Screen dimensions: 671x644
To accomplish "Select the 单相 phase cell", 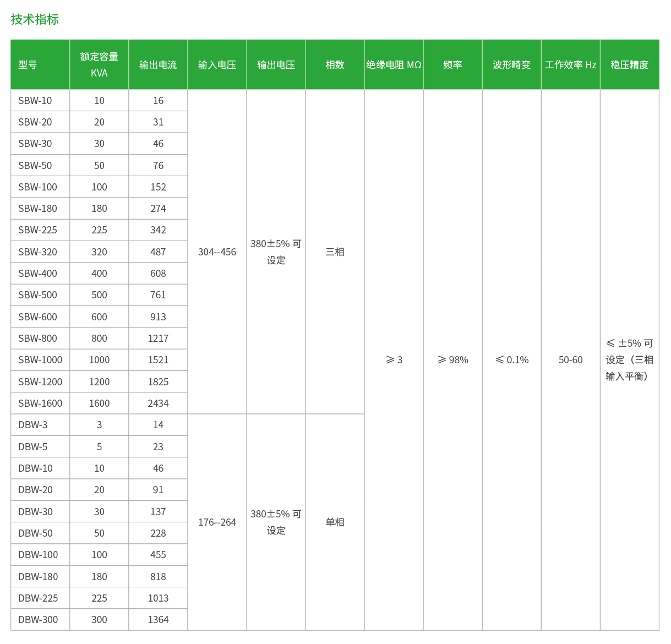I will (335, 522).
